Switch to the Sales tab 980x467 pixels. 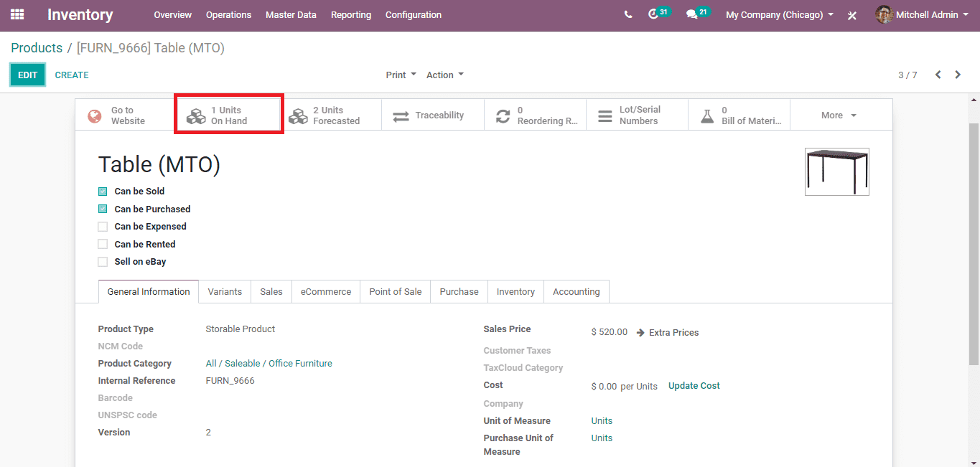point(271,292)
